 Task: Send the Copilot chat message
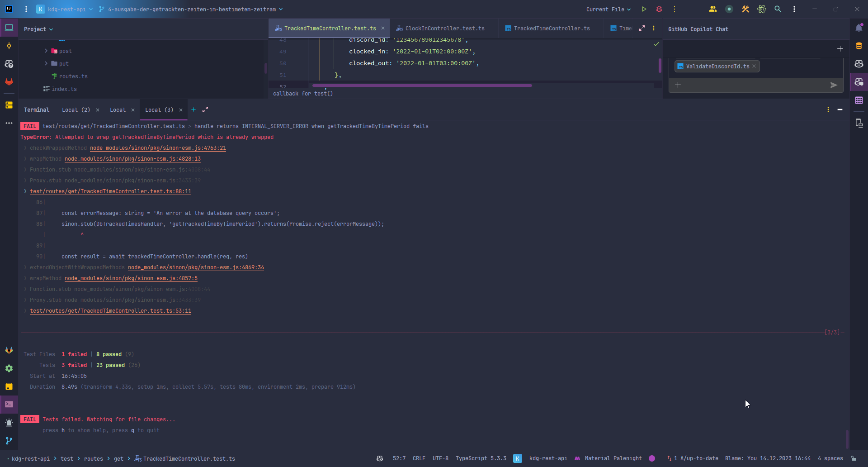pos(834,85)
